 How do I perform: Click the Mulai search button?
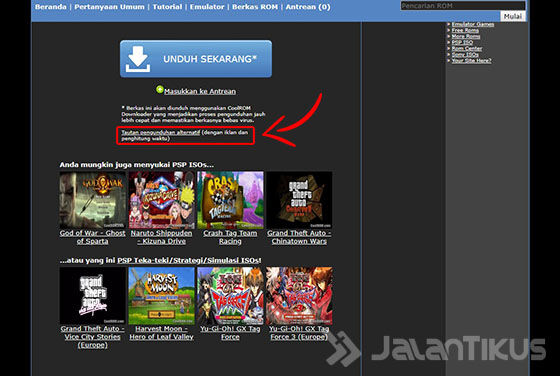click(513, 16)
